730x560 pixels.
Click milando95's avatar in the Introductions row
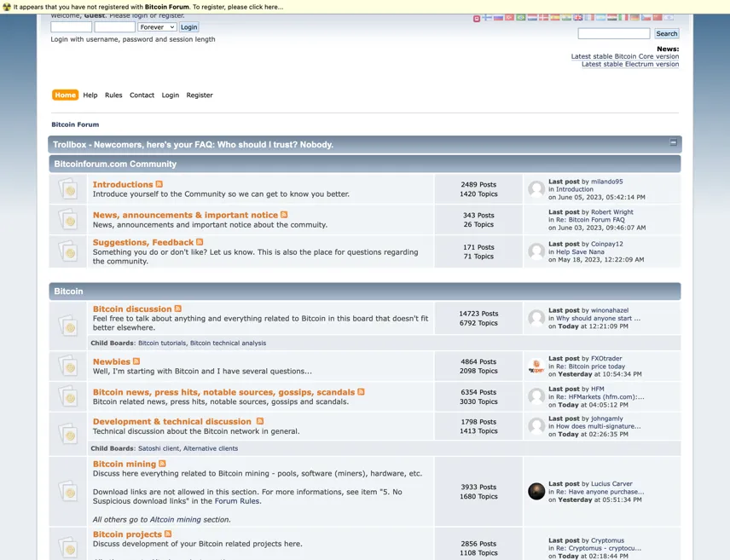[536, 189]
